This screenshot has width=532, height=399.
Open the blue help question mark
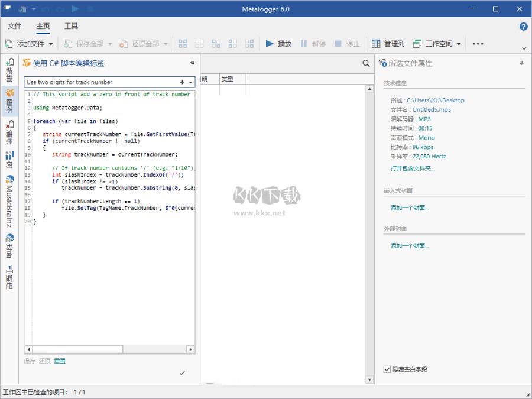523,27
